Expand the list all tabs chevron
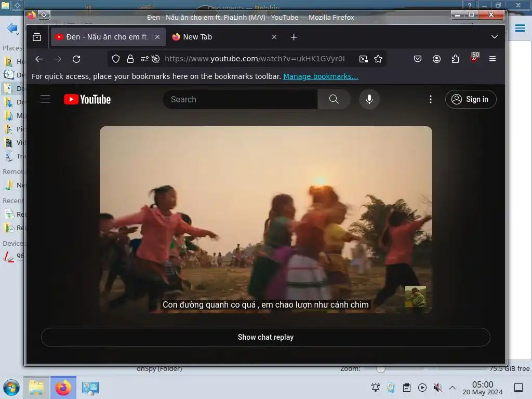The image size is (532, 399). 495,37
